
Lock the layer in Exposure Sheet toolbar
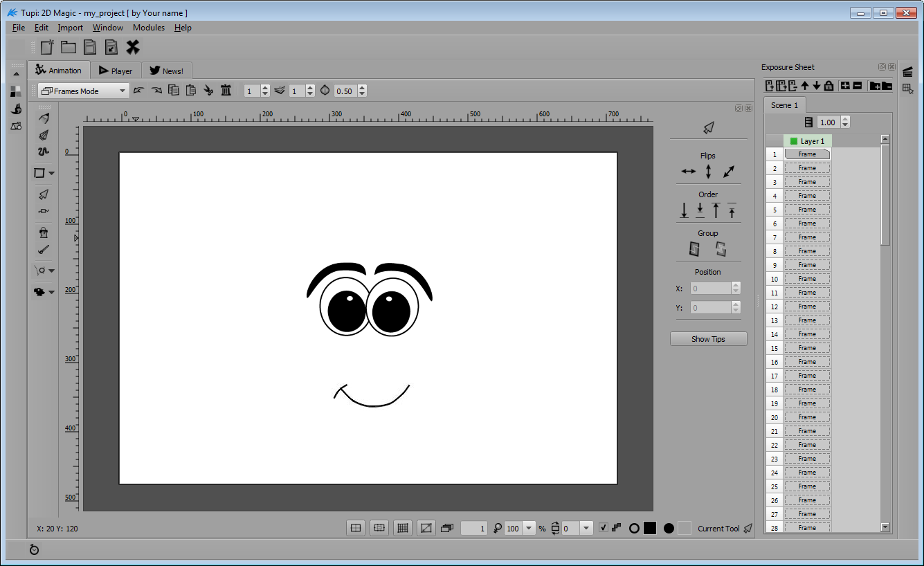pos(828,86)
